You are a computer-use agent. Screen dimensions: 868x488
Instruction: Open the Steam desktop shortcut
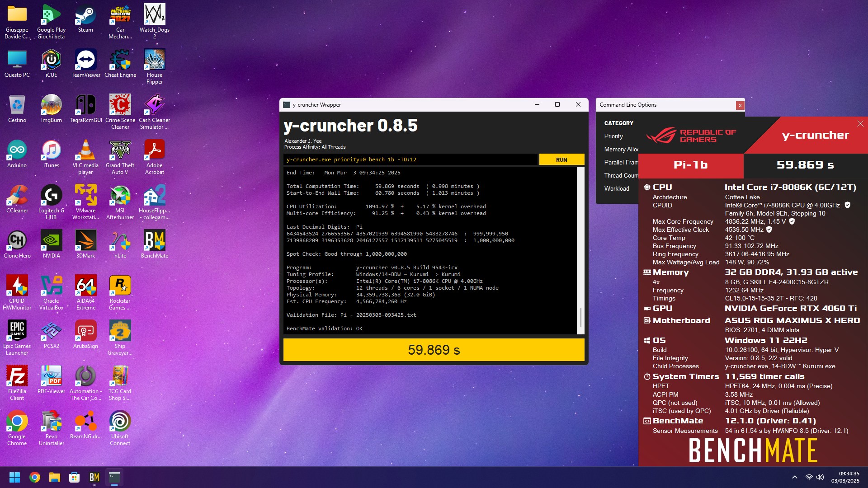pyautogui.click(x=85, y=19)
